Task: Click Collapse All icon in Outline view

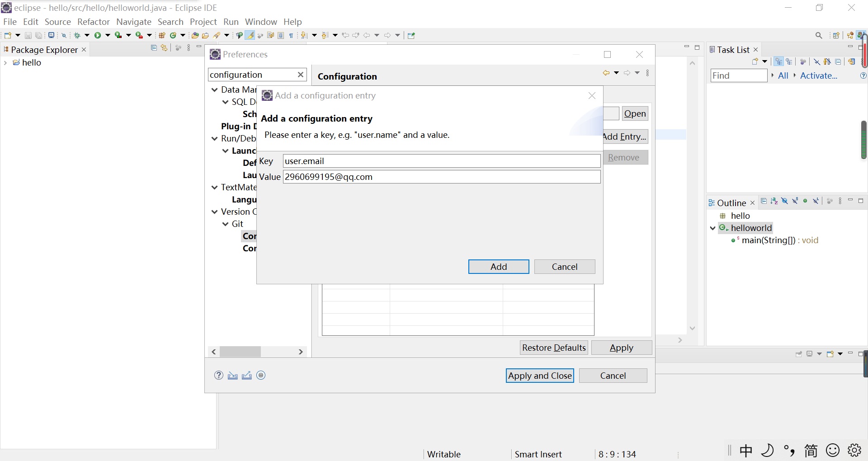Action: tap(764, 201)
